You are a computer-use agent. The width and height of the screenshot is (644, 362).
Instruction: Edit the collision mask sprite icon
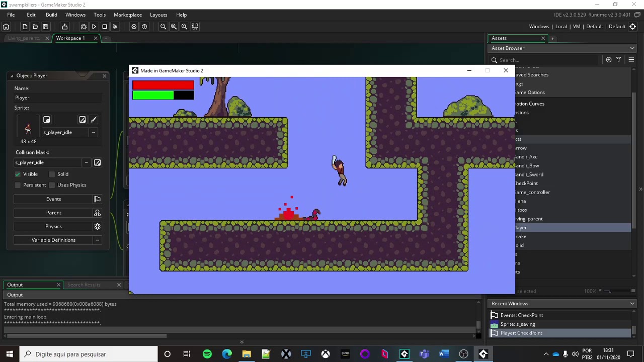click(98, 162)
